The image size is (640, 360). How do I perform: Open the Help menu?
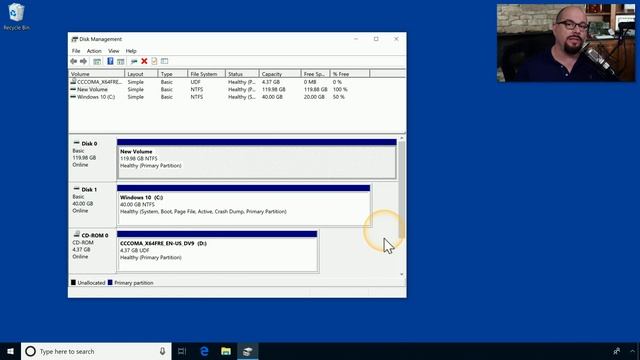(x=131, y=51)
